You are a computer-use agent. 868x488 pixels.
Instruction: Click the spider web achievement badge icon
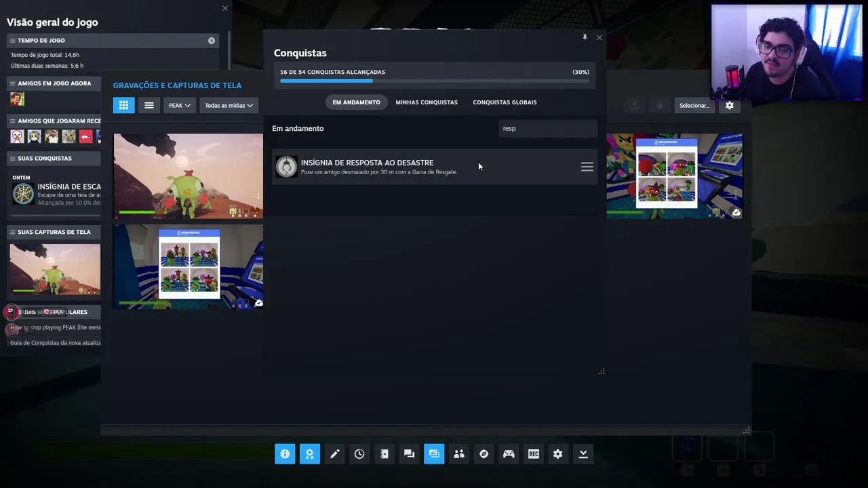pyautogui.click(x=23, y=194)
